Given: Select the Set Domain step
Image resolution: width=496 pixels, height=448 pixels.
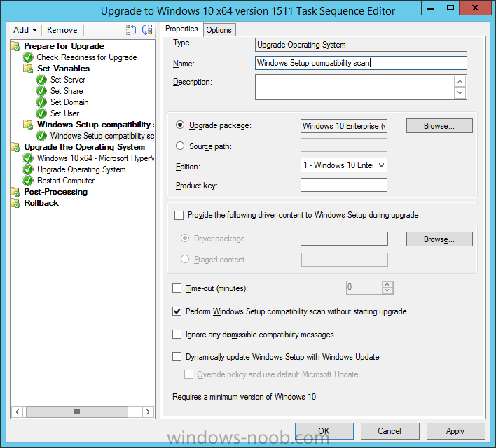Looking at the screenshot, I should click(x=69, y=102).
